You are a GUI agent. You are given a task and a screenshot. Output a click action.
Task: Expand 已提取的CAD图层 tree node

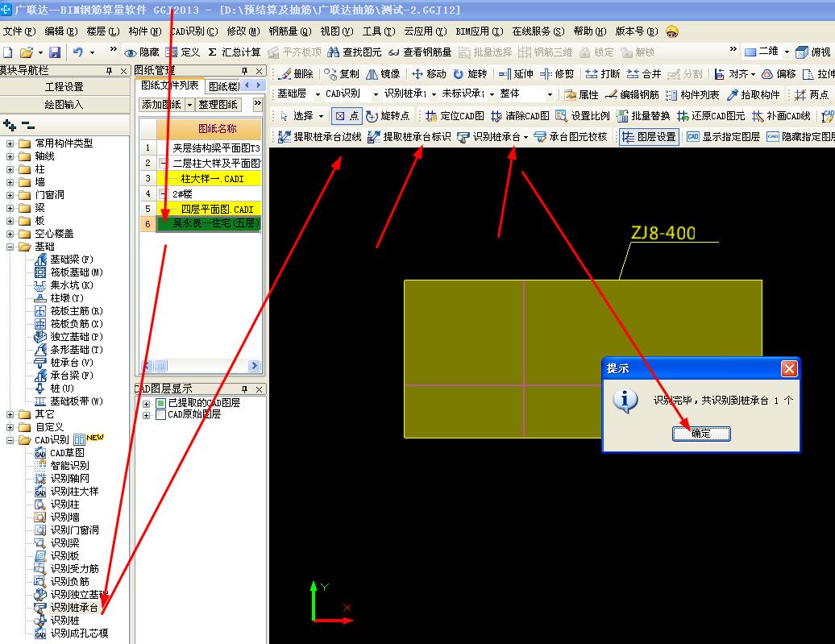pyautogui.click(x=147, y=404)
